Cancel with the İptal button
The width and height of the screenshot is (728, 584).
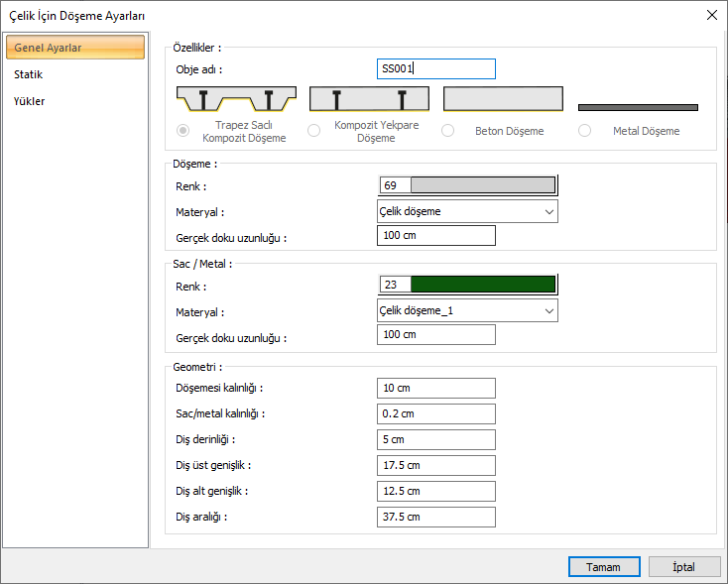tap(684, 567)
